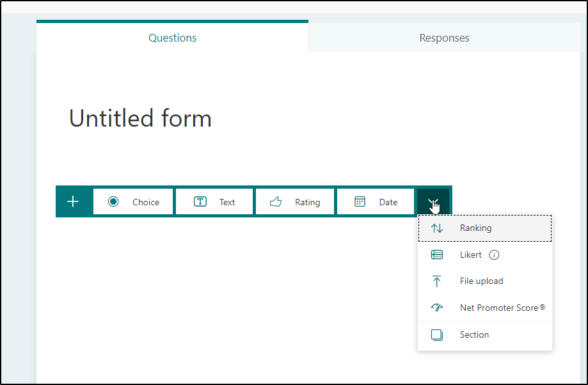Add a Date question
588x385 pixels.
[x=375, y=201]
